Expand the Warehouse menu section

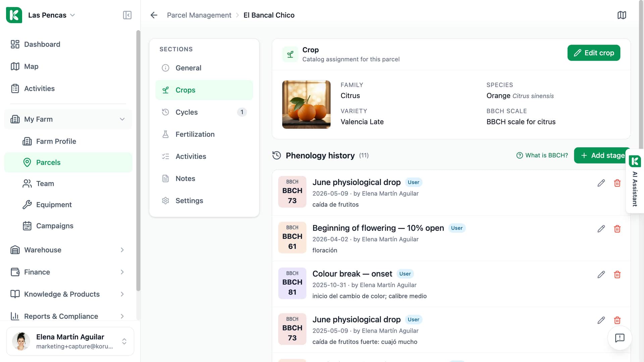tap(68, 250)
